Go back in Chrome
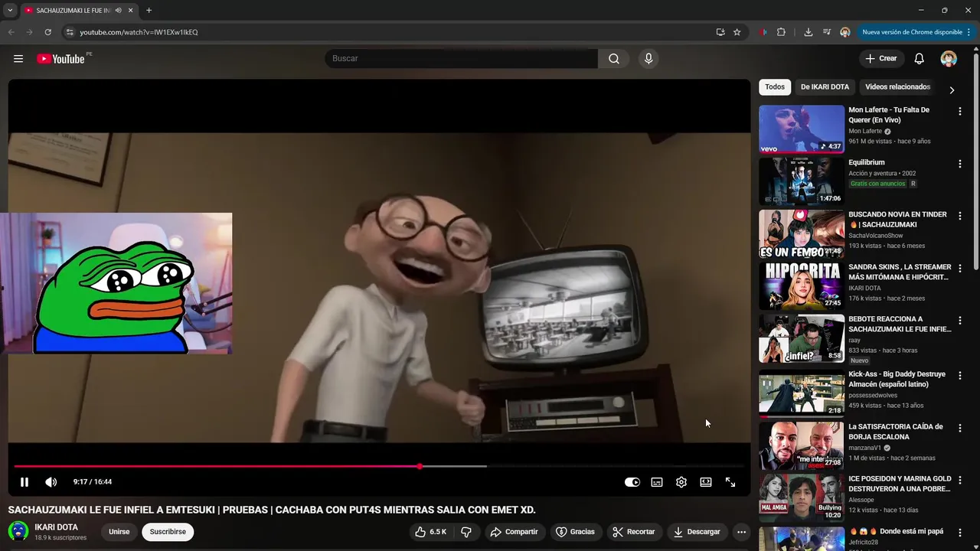This screenshot has width=980, height=551. 11,32
